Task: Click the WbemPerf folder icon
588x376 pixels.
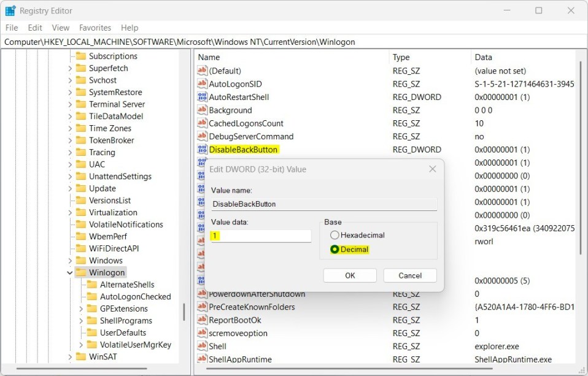Action: (80, 236)
